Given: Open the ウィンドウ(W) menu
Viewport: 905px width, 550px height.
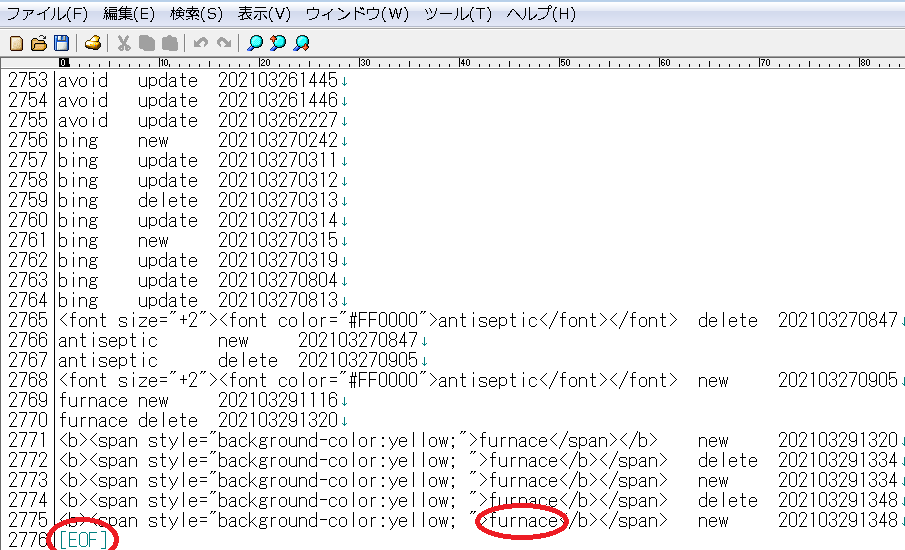Looking at the screenshot, I should pos(357,13).
